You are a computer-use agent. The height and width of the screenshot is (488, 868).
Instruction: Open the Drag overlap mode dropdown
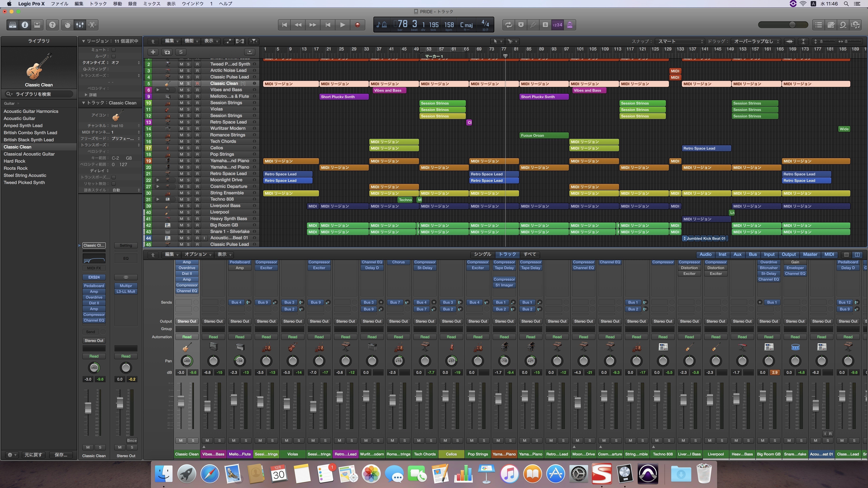tap(756, 41)
